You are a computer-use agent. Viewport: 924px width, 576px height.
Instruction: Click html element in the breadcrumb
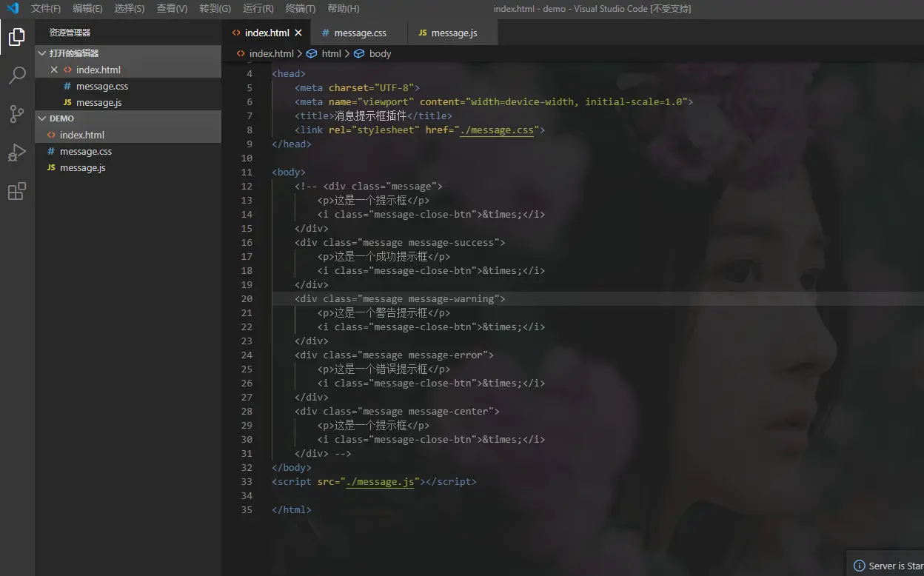tap(331, 53)
